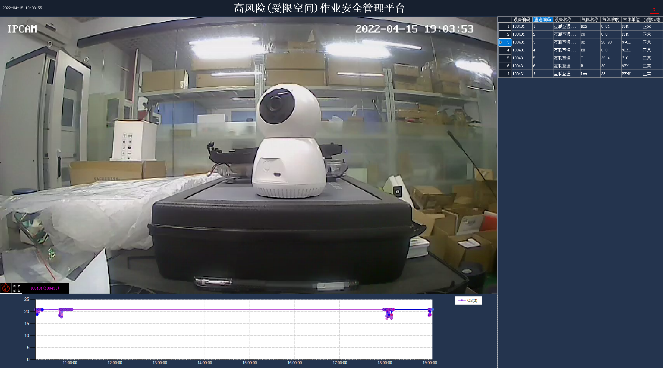
Task: Click the platform title at top center
Action: pyautogui.click(x=319, y=8)
